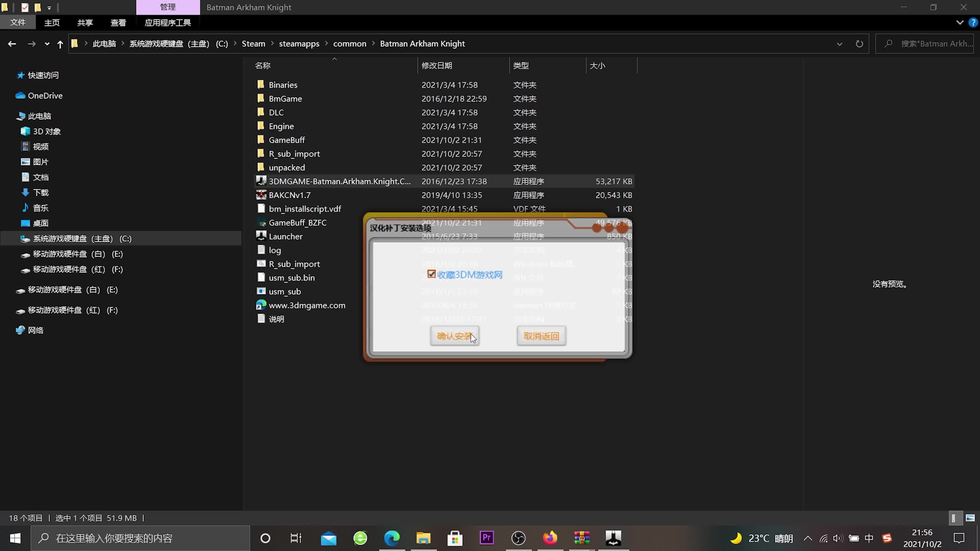The height and width of the screenshot is (551, 980).
Task: Open Task View from the taskbar
Action: pyautogui.click(x=296, y=538)
